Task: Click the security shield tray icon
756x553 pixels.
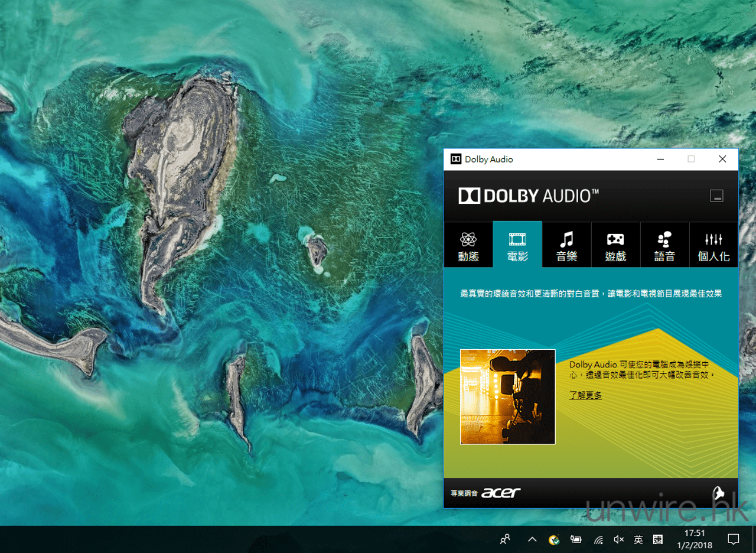Action: tap(553, 539)
